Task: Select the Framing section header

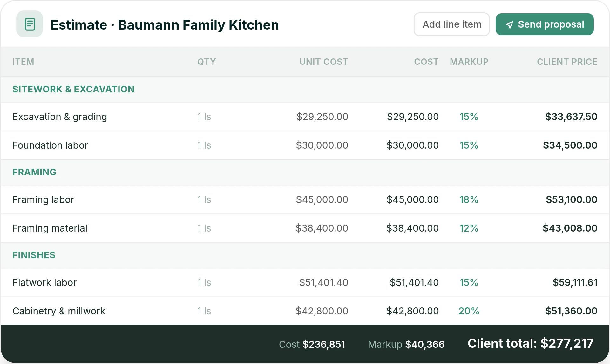Action: click(305, 172)
